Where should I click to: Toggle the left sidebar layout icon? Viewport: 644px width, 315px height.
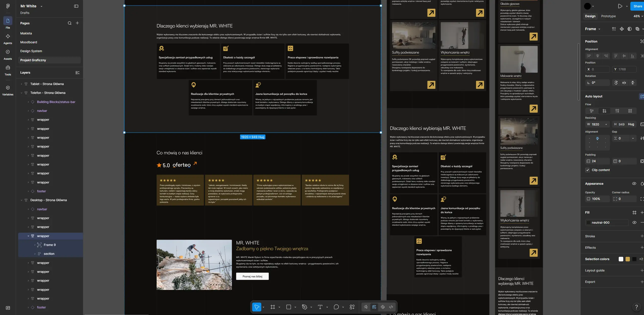click(76, 6)
